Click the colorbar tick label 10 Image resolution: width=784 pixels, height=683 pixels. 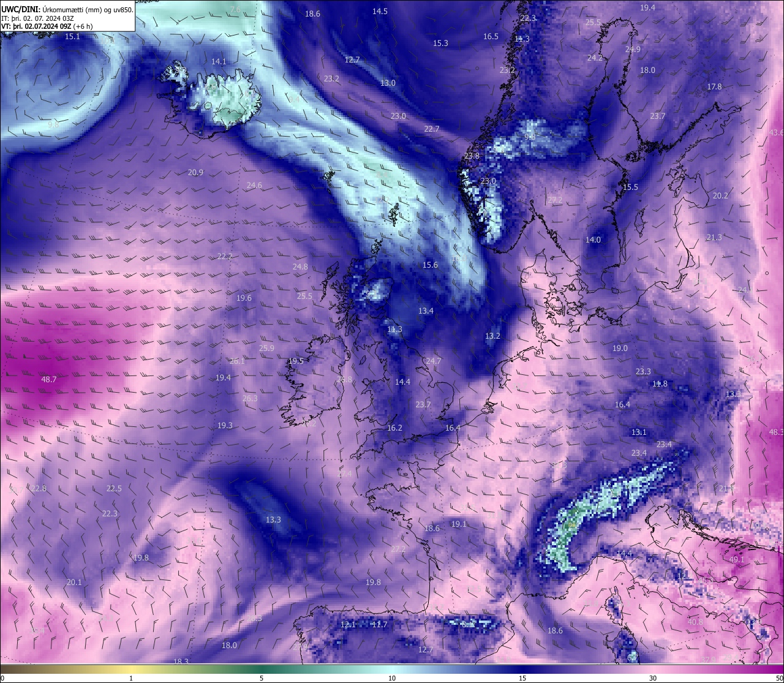point(392,678)
